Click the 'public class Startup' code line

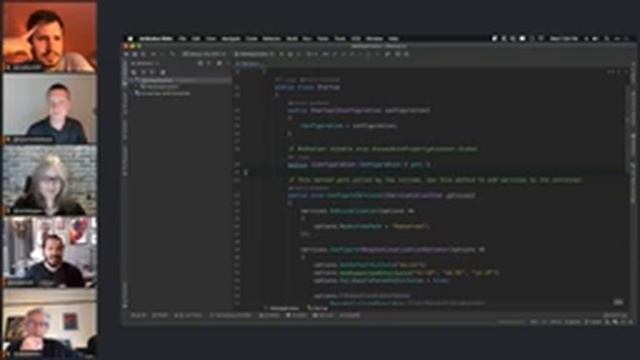coord(307,87)
